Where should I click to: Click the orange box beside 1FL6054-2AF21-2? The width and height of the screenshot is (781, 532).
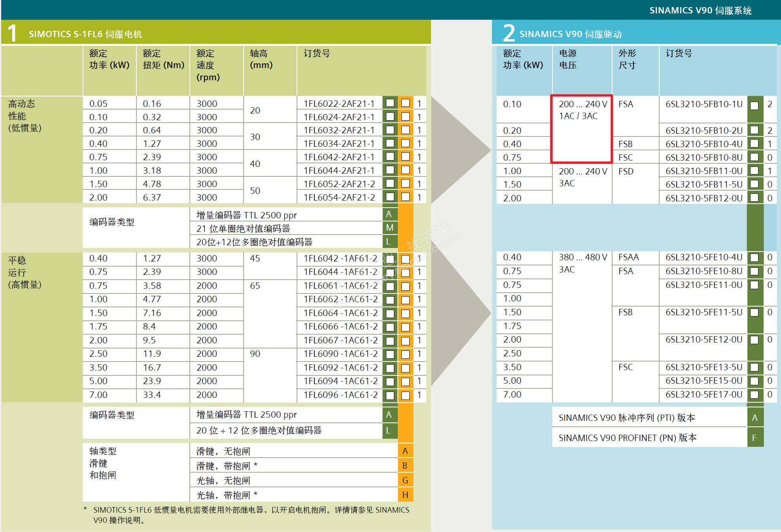pyautogui.click(x=405, y=197)
